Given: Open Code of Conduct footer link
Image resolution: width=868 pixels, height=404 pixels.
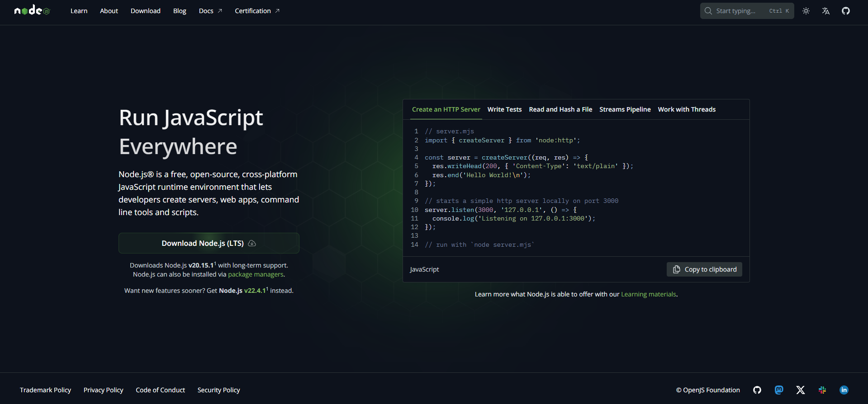Looking at the screenshot, I should [x=160, y=390].
